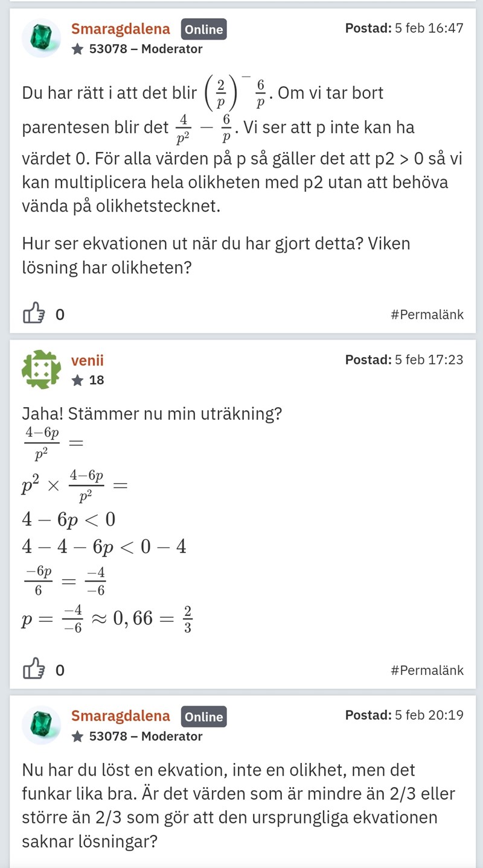Open the venii username link
This screenshot has width=483, height=868.
pos(88,360)
